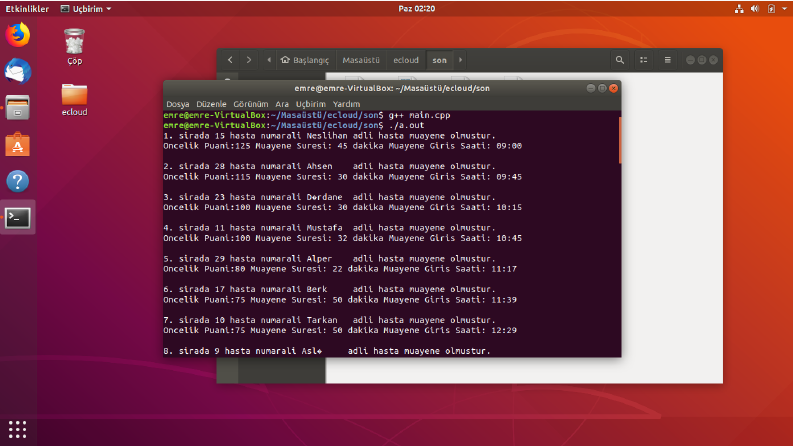Screen dimensions: 793x446
Task: Click the Neslihan patient line
Action: [329, 136]
